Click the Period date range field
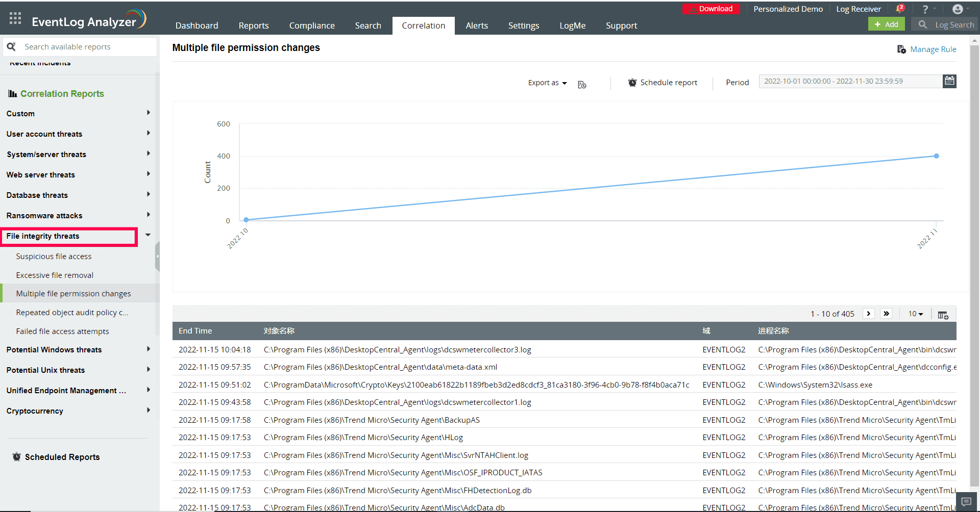The width and height of the screenshot is (980, 512). point(850,81)
